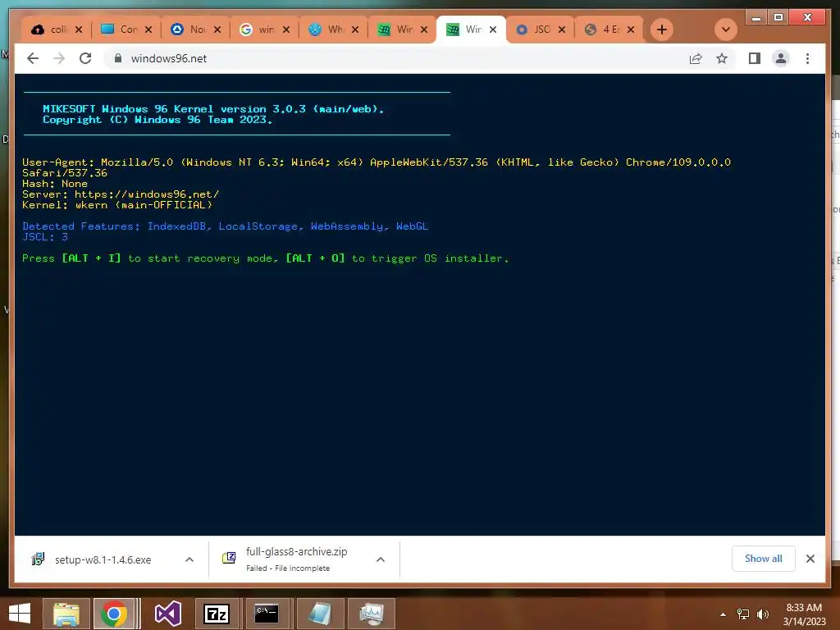Open the Windows Start button
The height and width of the screenshot is (630, 840).
point(20,614)
